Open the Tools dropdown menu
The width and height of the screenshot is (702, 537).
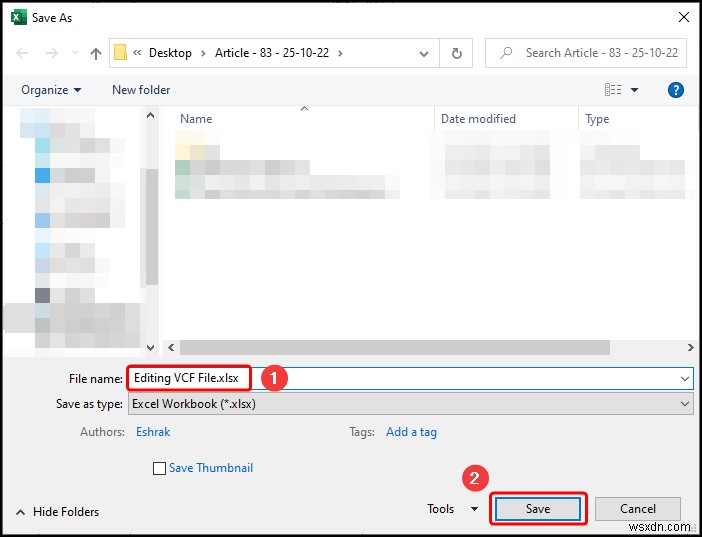453,509
